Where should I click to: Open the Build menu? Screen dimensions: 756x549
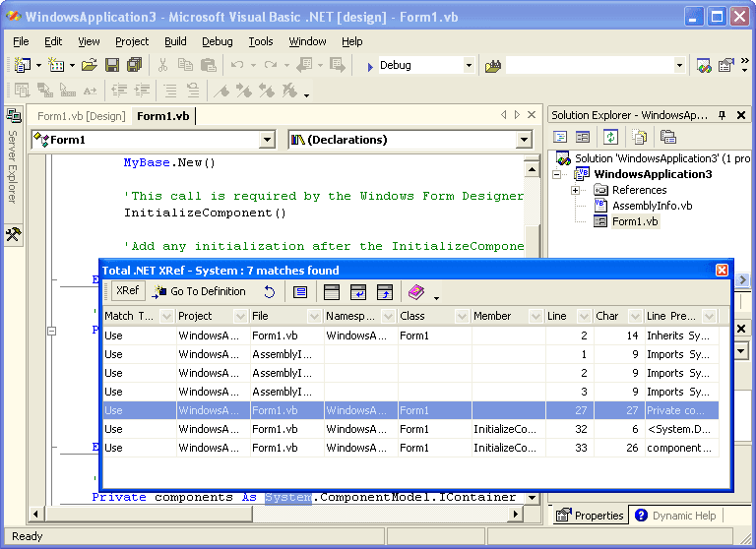175,41
